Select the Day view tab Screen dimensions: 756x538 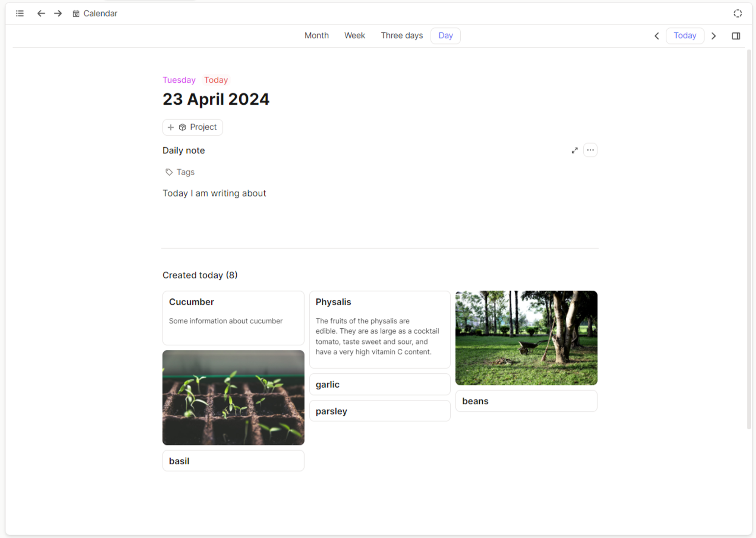446,36
